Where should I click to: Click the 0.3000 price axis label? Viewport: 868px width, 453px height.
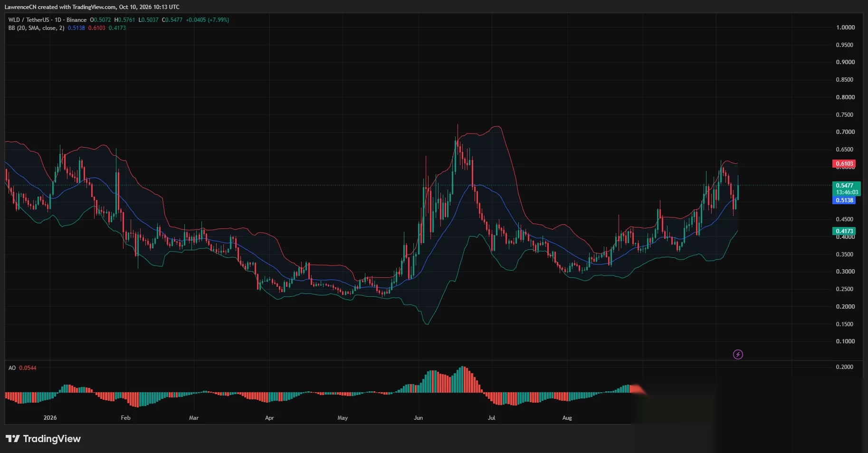coord(845,272)
